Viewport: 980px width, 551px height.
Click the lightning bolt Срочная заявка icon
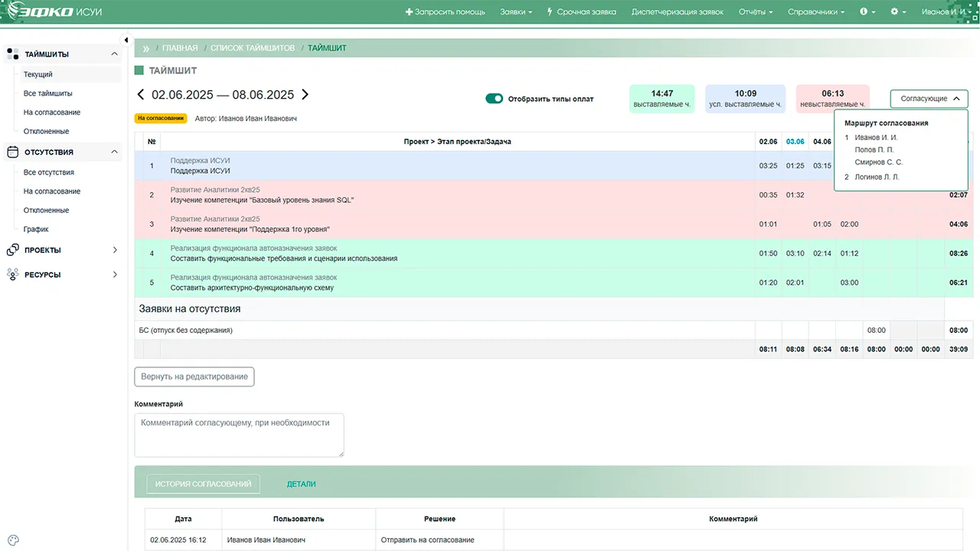click(550, 12)
